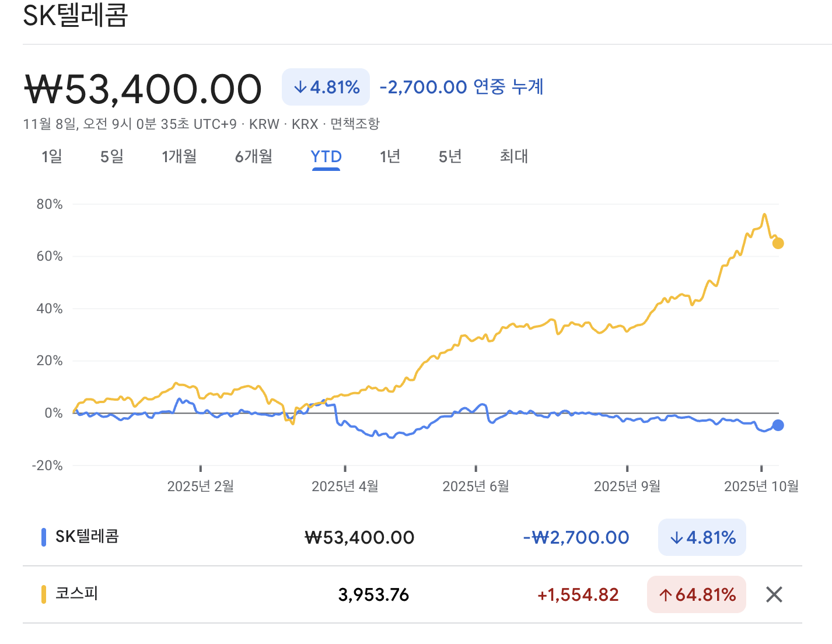Click the blue SK텔레콤 endpoint dot on chart
The width and height of the screenshot is (832, 644).
click(x=778, y=425)
